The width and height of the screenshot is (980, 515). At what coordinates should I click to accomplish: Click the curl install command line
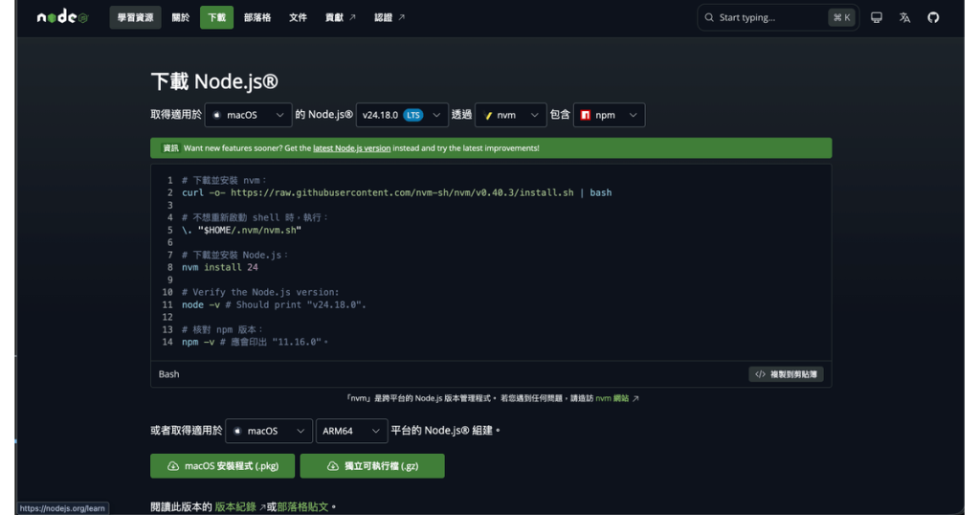tap(397, 193)
